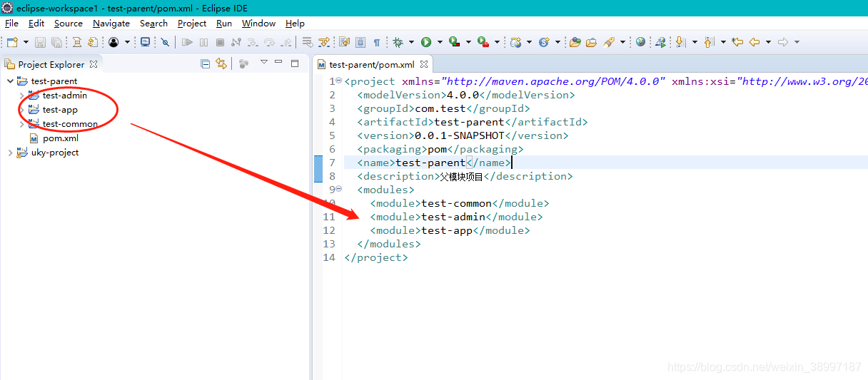Click the Back navigation arrow
The height and width of the screenshot is (380, 868).
tap(754, 42)
